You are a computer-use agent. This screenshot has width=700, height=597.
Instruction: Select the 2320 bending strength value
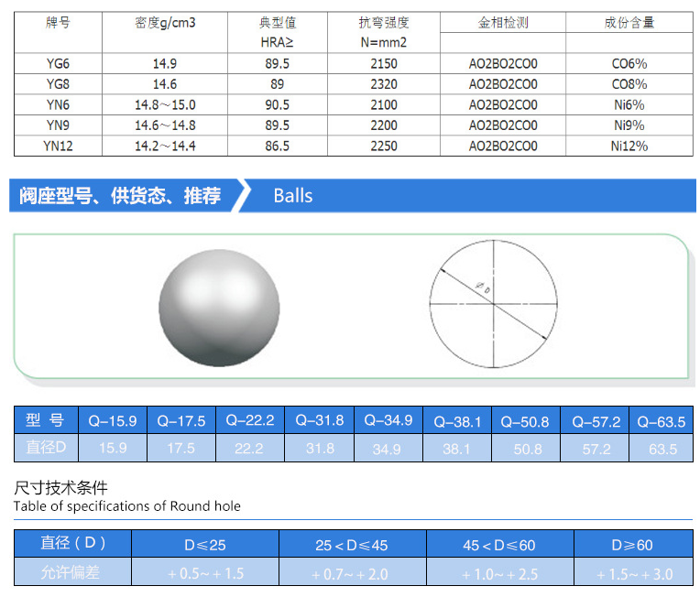(x=384, y=84)
